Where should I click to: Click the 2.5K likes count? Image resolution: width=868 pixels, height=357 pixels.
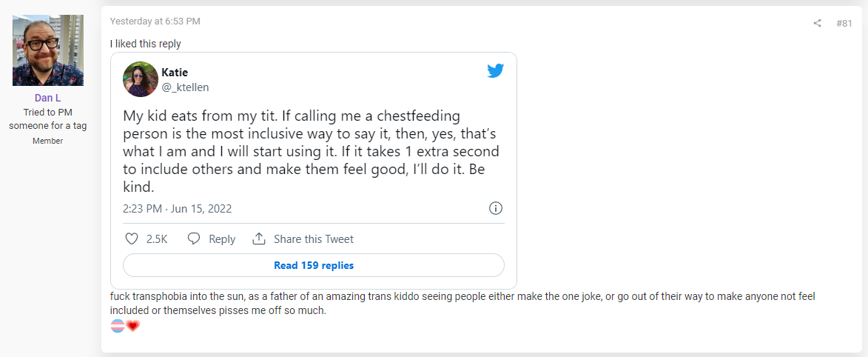[157, 239]
